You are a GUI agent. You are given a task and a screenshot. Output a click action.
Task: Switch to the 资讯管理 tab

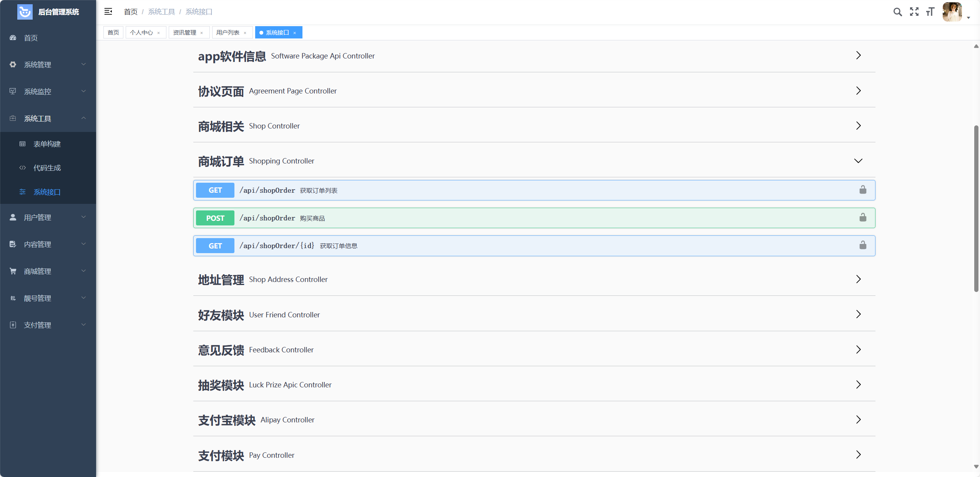click(x=184, y=33)
